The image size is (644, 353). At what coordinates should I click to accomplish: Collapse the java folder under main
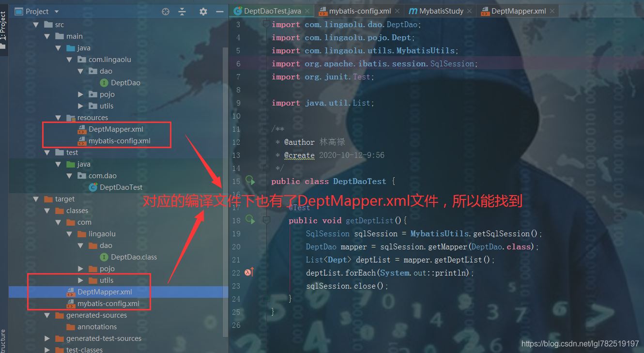[x=59, y=48]
